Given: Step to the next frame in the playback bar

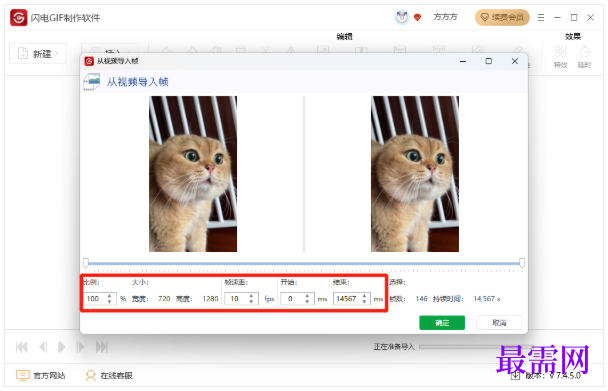Looking at the screenshot, I should (80, 347).
